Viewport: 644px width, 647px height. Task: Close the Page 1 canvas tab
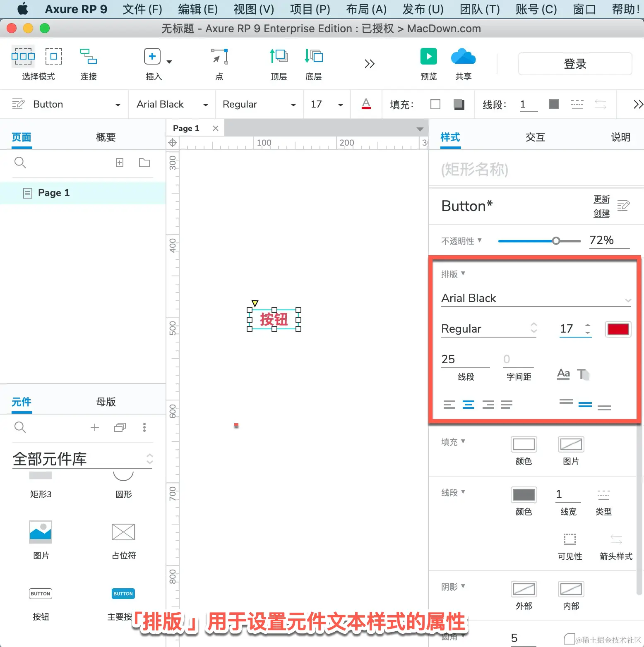click(x=215, y=128)
